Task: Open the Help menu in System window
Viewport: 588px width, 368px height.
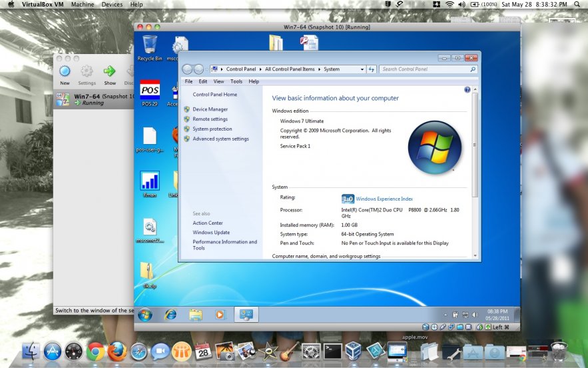Action: coord(254,81)
